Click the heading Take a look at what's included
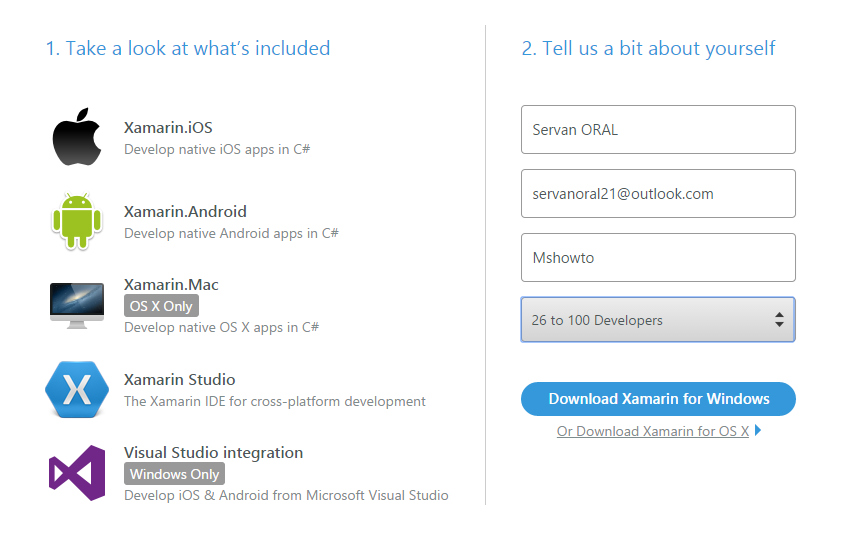This screenshot has width=865, height=546. pyautogui.click(x=188, y=49)
